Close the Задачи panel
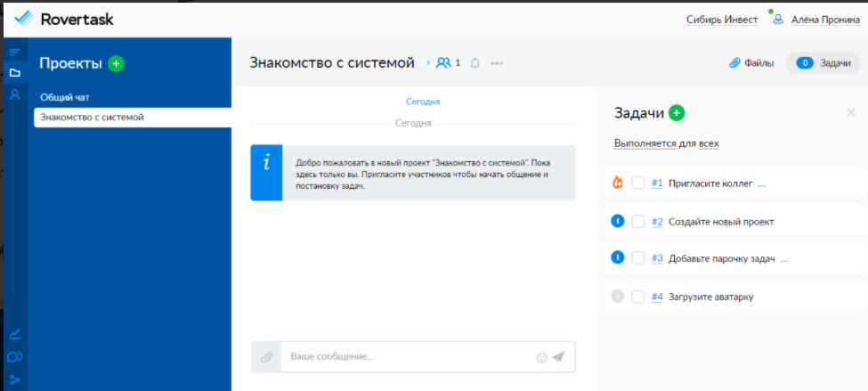The height and width of the screenshot is (391, 868). point(851,113)
